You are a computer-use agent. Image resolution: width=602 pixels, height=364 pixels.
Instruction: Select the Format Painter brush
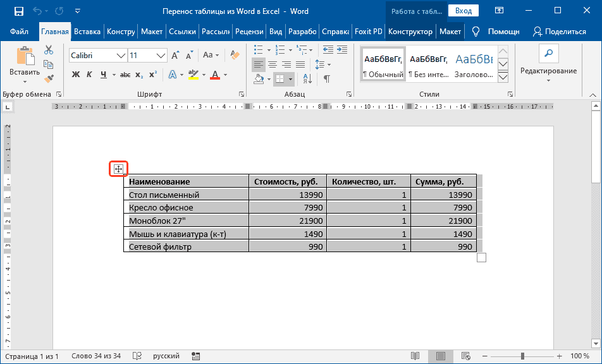pos(49,78)
